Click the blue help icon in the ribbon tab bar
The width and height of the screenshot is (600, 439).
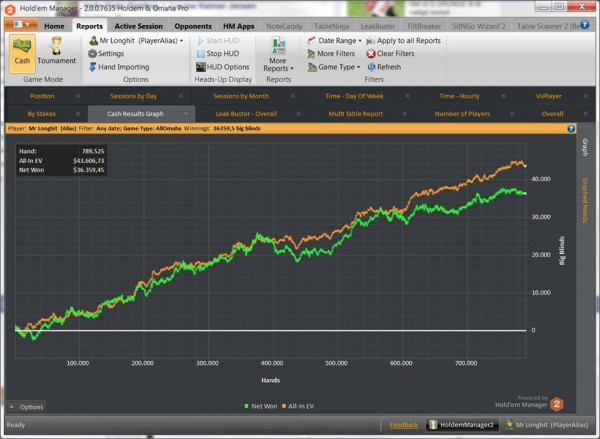pos(584,25)
